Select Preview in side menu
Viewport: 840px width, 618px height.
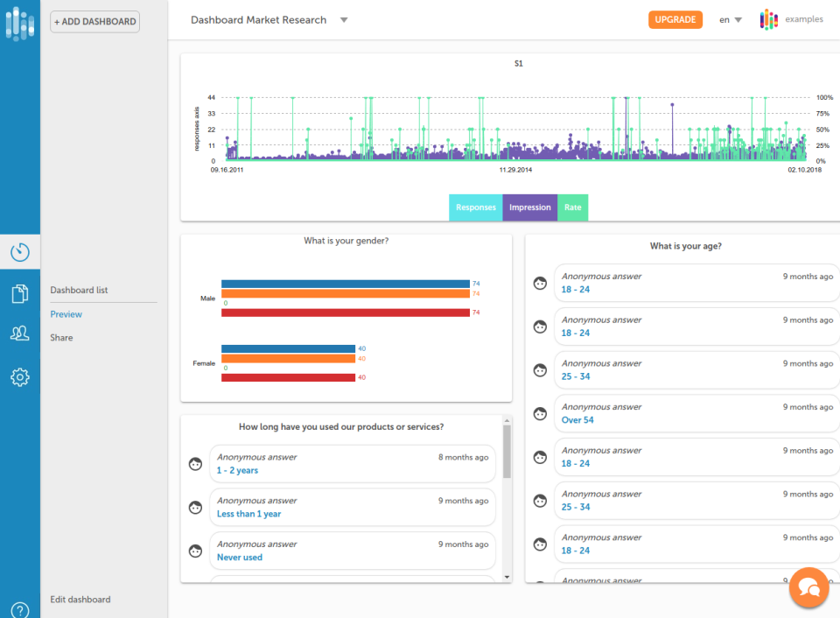[66, 314]
